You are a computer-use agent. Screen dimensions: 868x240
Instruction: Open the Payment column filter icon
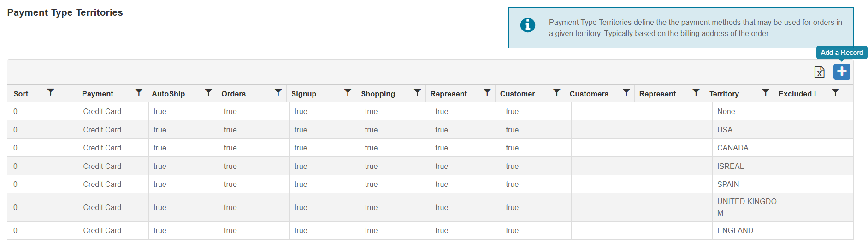(x=139, y=93)
